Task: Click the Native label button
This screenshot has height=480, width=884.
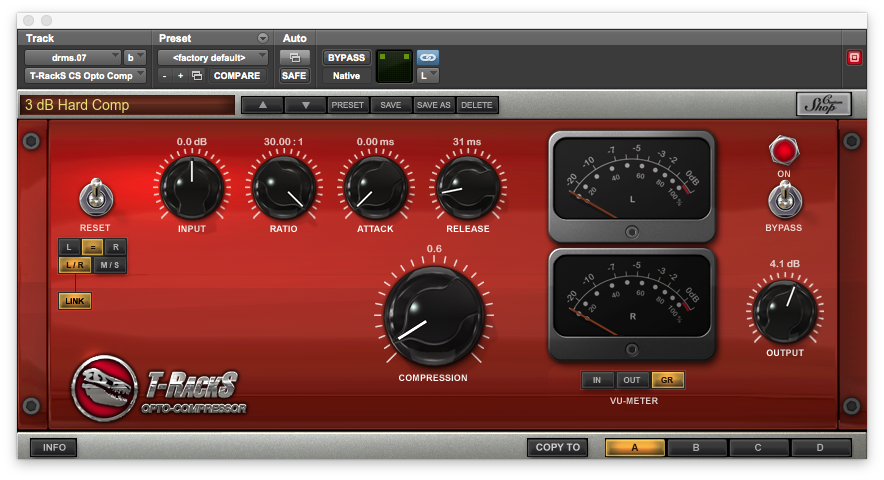Action: pyautogui.click(x=346, y=76)
